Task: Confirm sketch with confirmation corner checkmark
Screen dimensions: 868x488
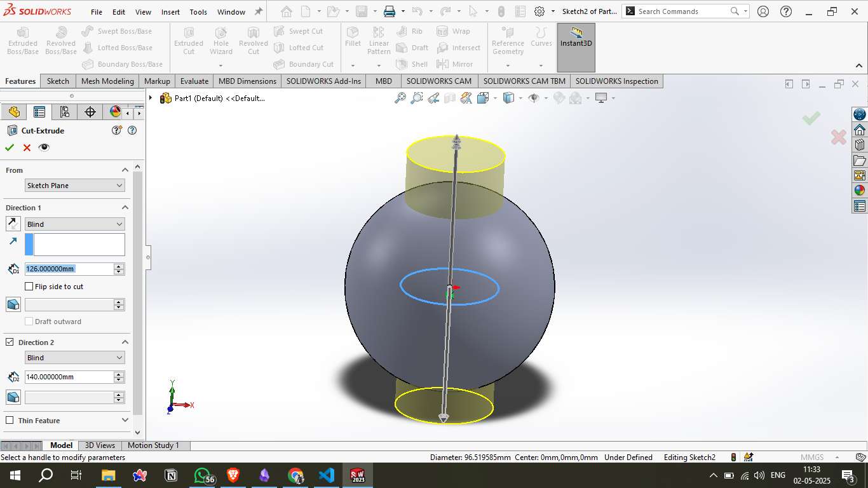Action: [x=811, y=118]
